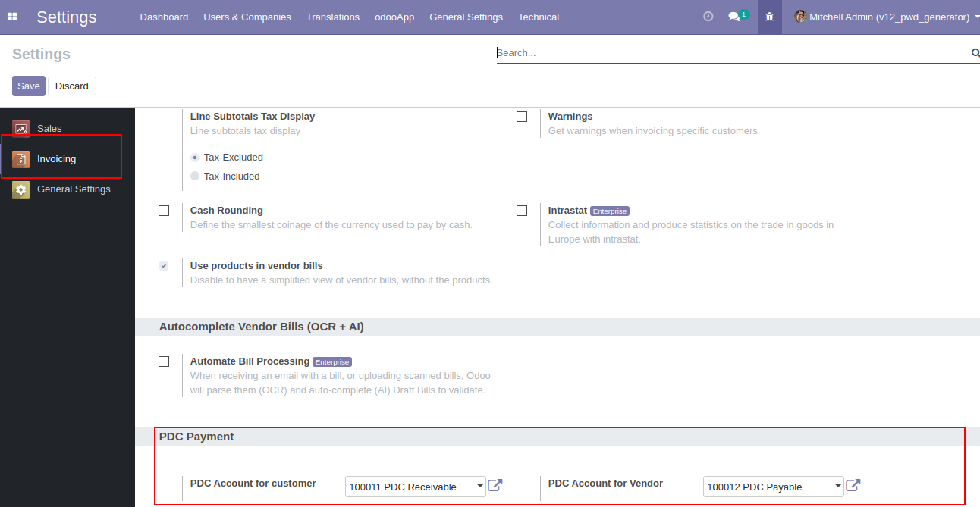Click the General Settings gear icon
The image size is (980, 507).
click(x=21, y=189)
